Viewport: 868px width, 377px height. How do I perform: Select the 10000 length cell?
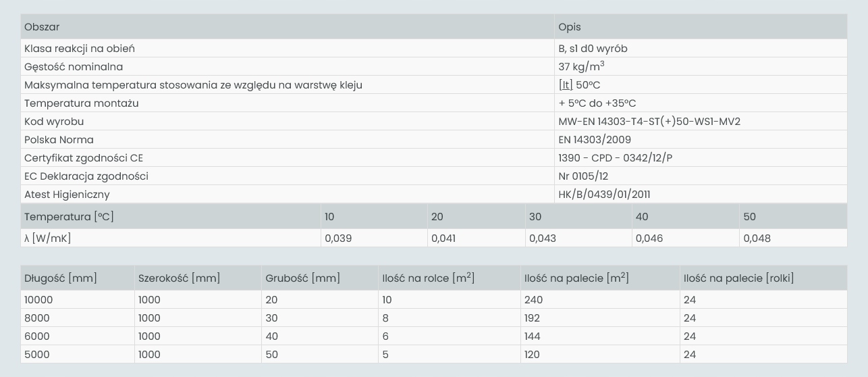point(78,300)
